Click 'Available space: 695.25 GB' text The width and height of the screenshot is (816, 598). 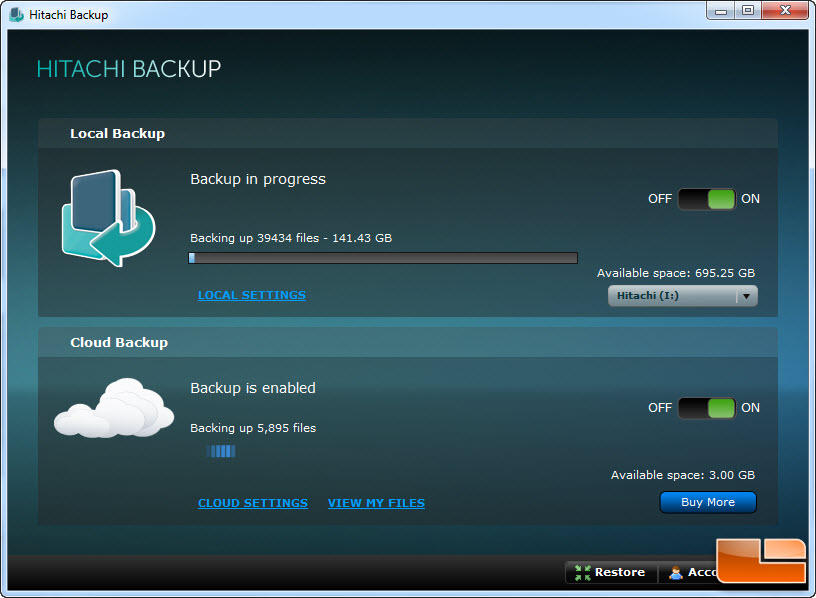[675, 273]
